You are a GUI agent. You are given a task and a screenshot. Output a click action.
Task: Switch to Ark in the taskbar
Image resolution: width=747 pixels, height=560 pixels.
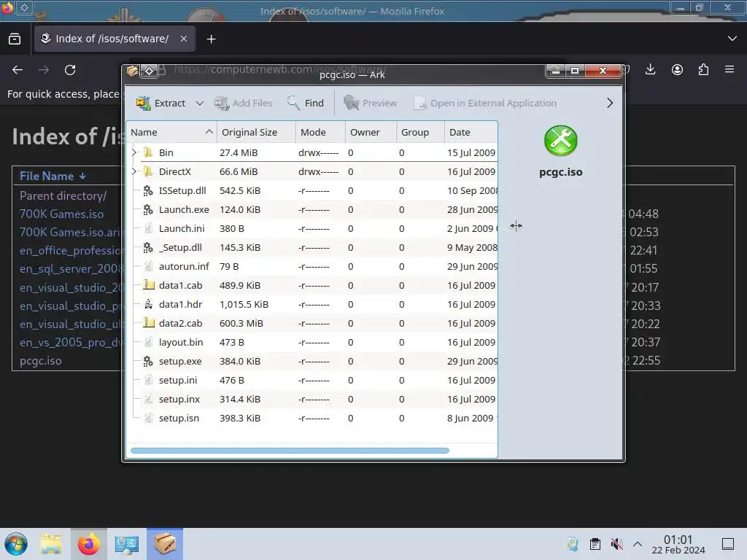pos(165,544)
